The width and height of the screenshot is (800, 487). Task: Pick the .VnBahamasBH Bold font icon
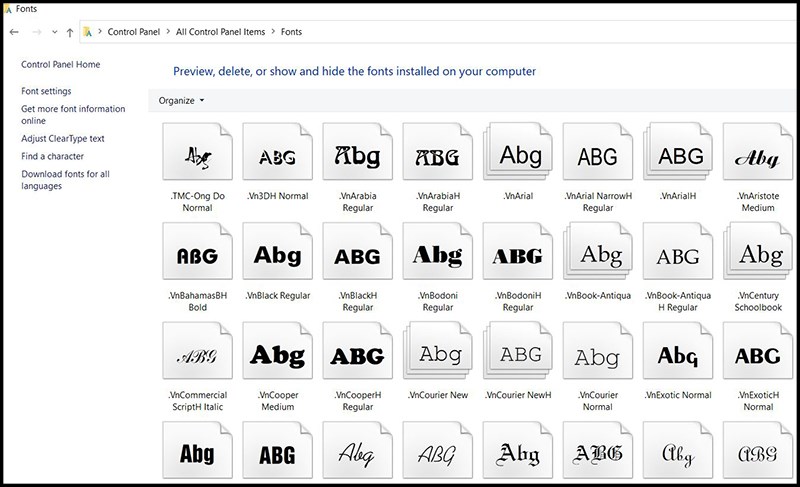(x=197, y=255)
